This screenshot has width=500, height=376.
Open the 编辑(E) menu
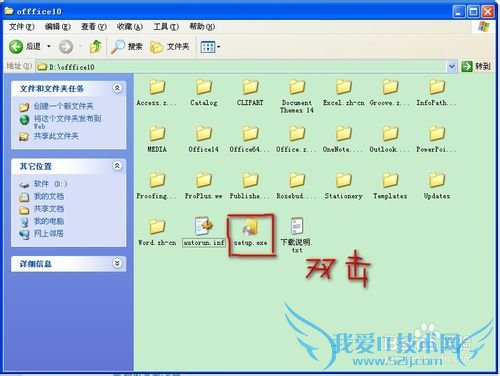pyautogui.click(x=58, y=27)
